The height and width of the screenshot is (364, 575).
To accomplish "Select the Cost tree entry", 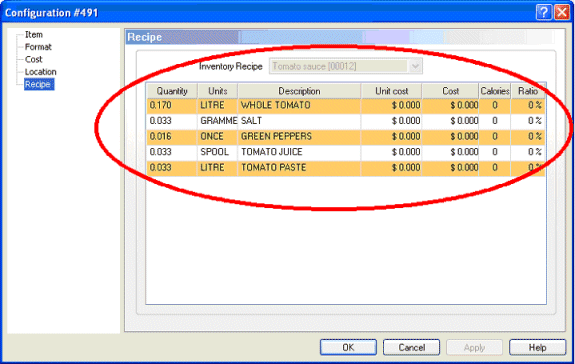I will coord(33,60).
